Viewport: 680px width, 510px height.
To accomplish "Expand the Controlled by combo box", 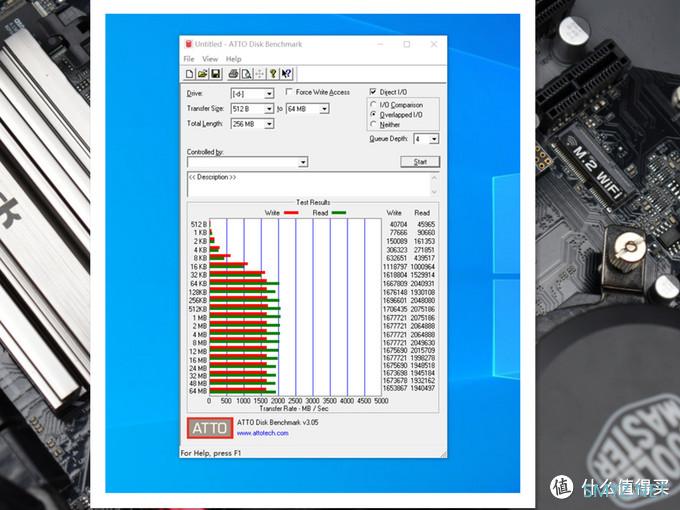I will (x=303, y=162).
